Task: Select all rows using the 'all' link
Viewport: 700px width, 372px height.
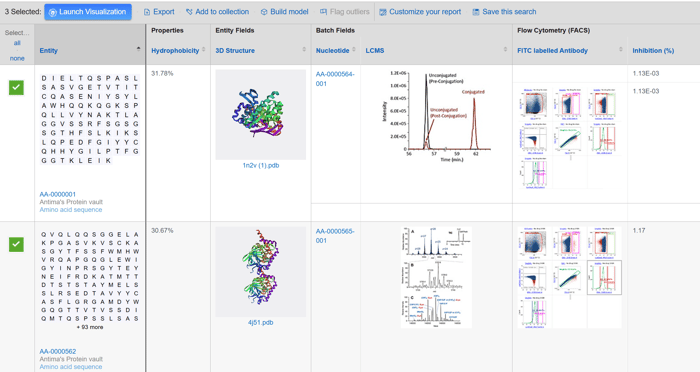Action: click(17, 43)
